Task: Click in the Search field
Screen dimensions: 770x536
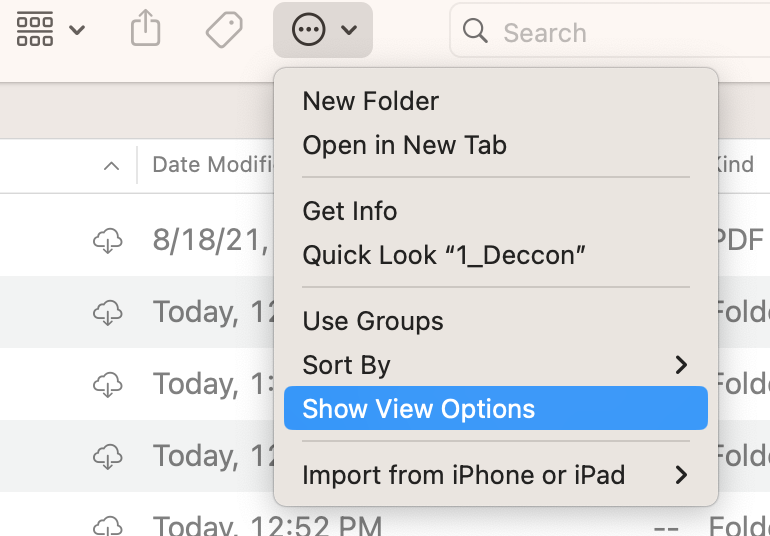Action: 620,32
